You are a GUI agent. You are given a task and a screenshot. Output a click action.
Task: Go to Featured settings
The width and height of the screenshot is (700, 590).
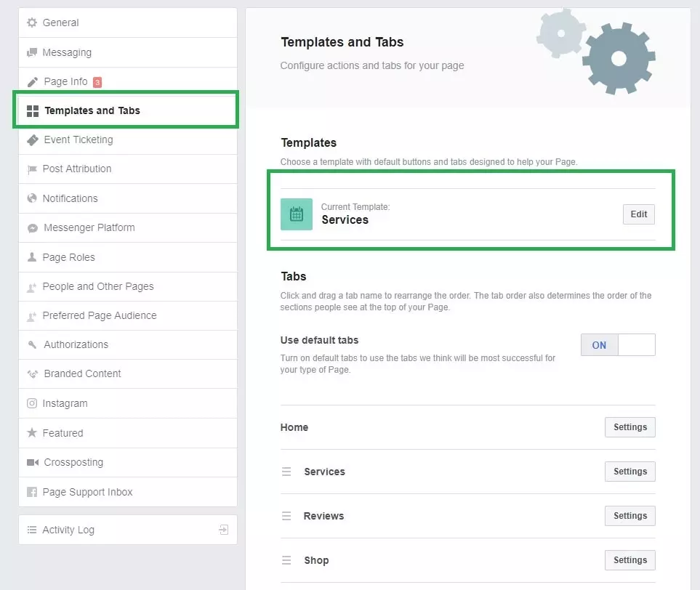[128, 433]
